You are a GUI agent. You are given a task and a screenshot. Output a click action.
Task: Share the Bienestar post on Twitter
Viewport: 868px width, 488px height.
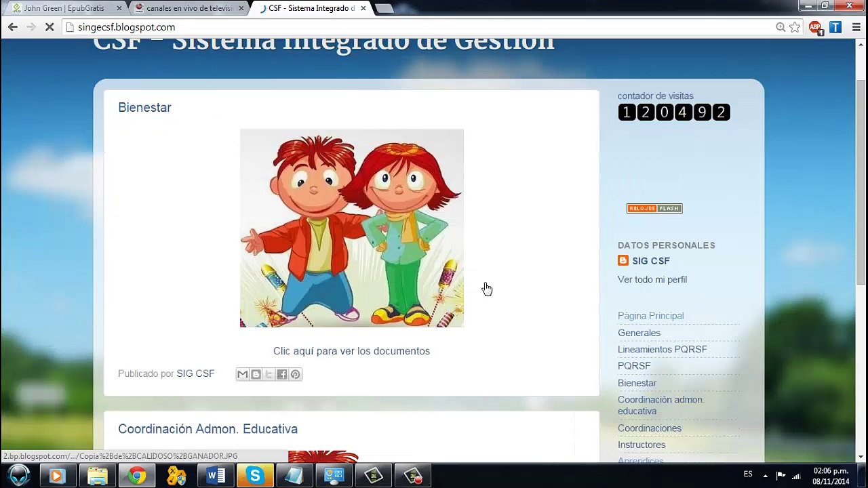point(269,374)
